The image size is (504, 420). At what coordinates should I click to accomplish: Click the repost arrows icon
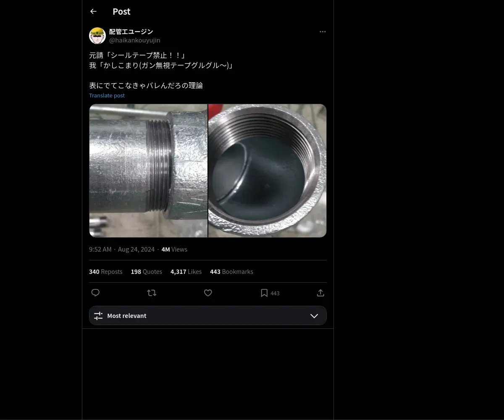click(x=152, y=293)
